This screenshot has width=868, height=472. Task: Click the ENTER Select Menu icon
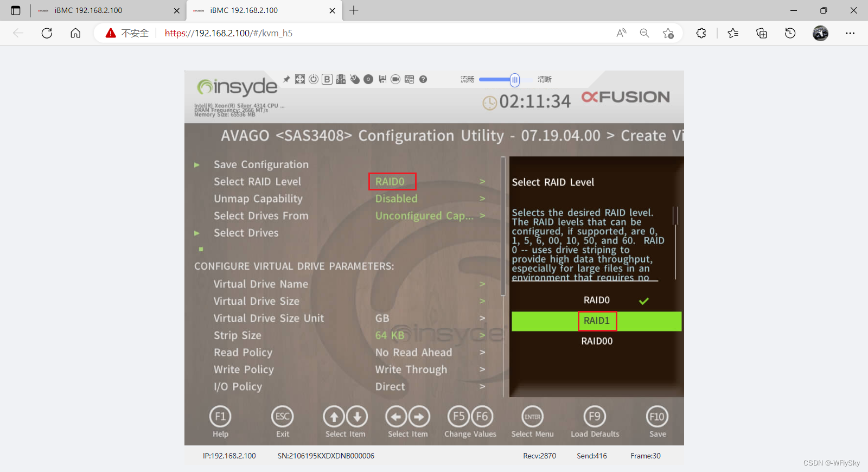point(533,417)
